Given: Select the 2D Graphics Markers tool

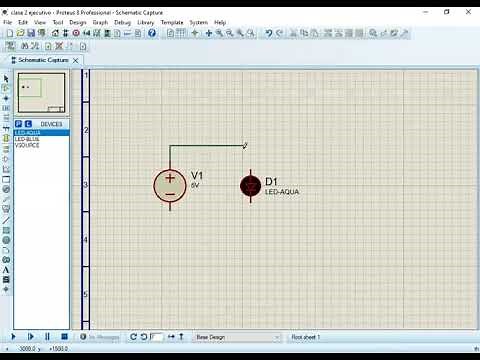Looking at the screenshot, I should (6, 289).
